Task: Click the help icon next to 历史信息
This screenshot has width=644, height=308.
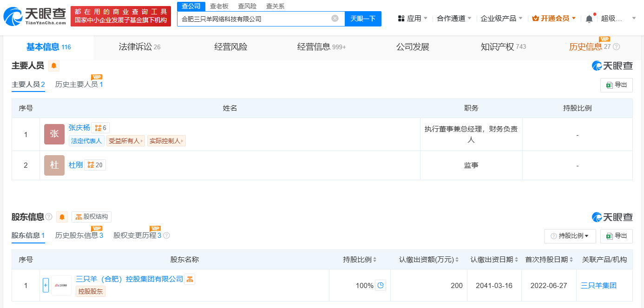Action: point(617,47)
